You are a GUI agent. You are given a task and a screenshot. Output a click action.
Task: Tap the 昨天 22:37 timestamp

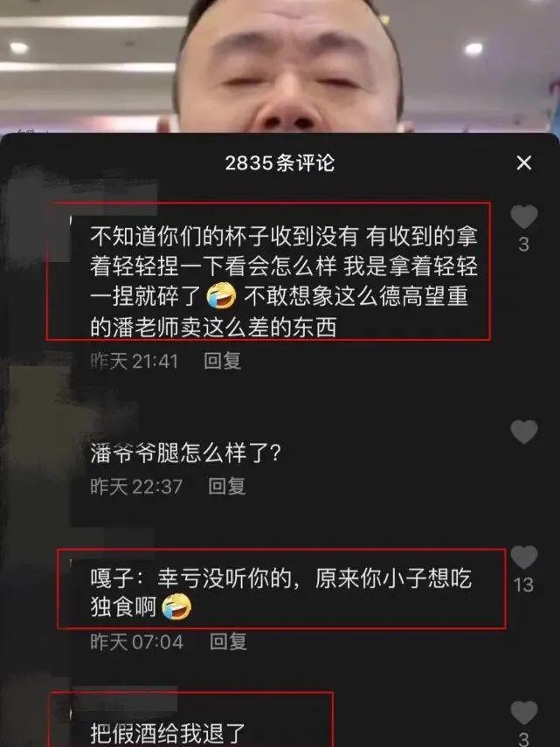[x=136, y=487]
